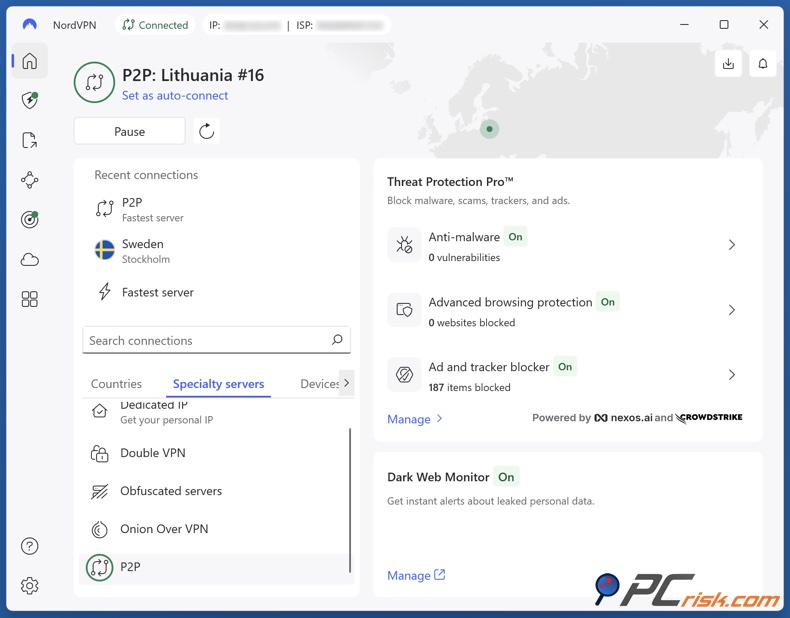Click the Sweden flag icon
The height and width of the screenshot is (618, 790).
[105, 250]
